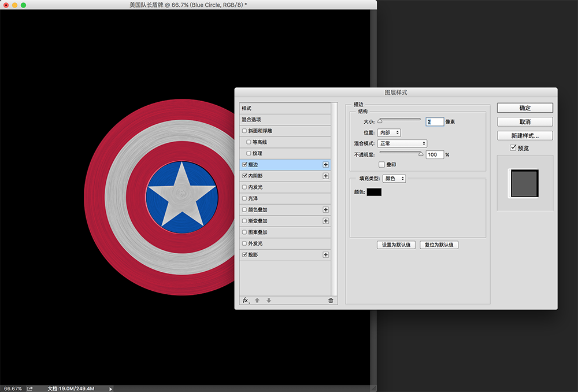Click the move effect up arrow

[257, 301]
